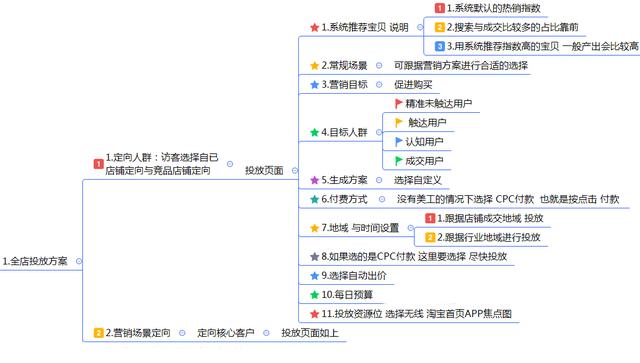
Task: Click the blue flag on 认知用户
Action: click(399, 142)
